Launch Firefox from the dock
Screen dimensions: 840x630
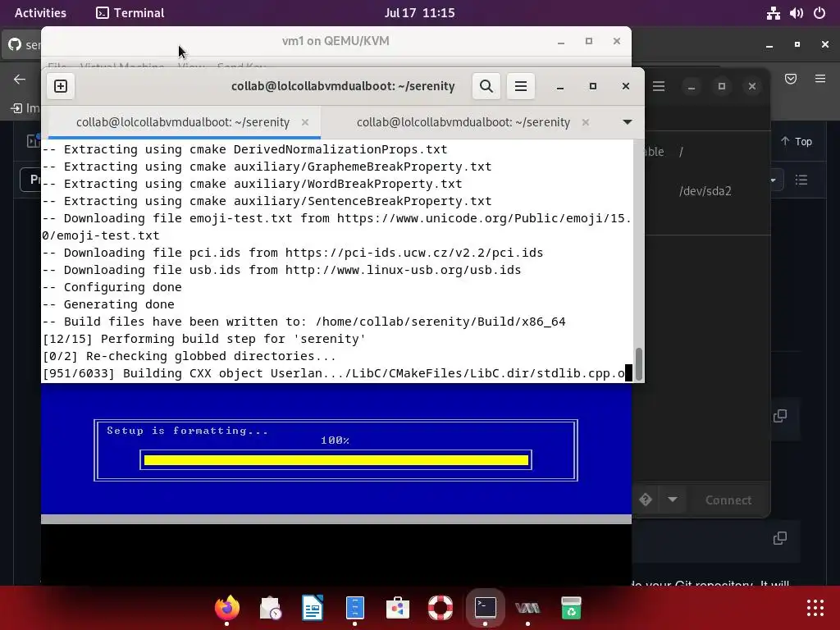226,608
